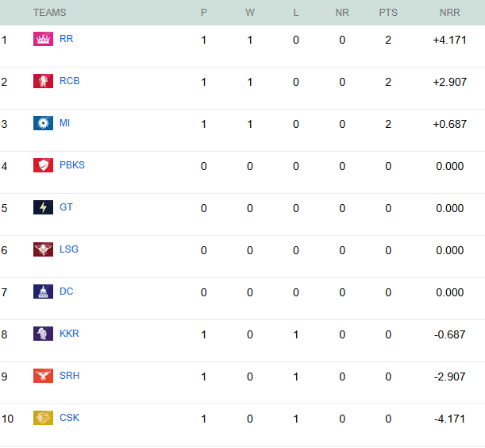Click the KKR purple helmet logo
Image resolution: width=485 pixels, height=448 pixels.
coord(43,334)
